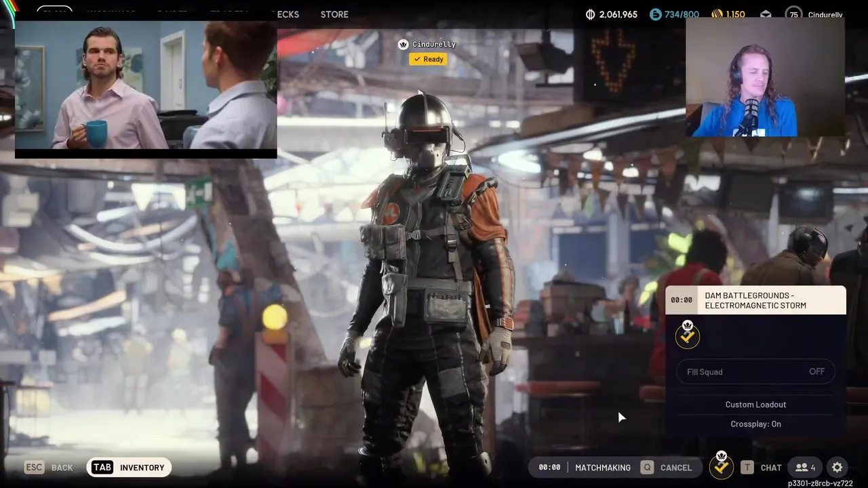The width and height of the screenshot is (868, 488).
Task: Click the Cindurelly nameplate above the character
Action: tap(434, 44)
